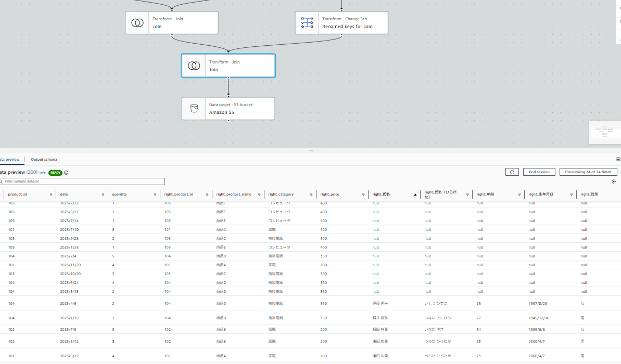Click birthdate cell 1997/8/28
The width and height of the screenshot is (621, 364).
point(538,304)
